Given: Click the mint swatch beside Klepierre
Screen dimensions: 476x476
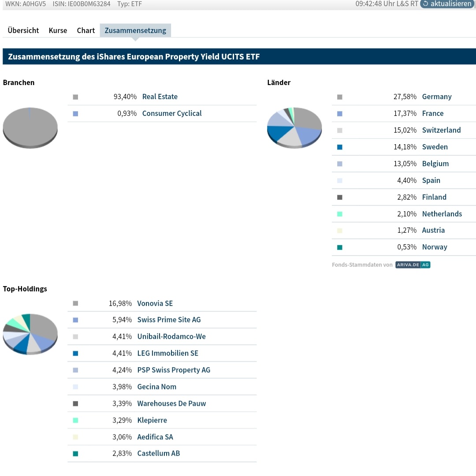Looking at the screenshot, I should [x=76, y=420].
